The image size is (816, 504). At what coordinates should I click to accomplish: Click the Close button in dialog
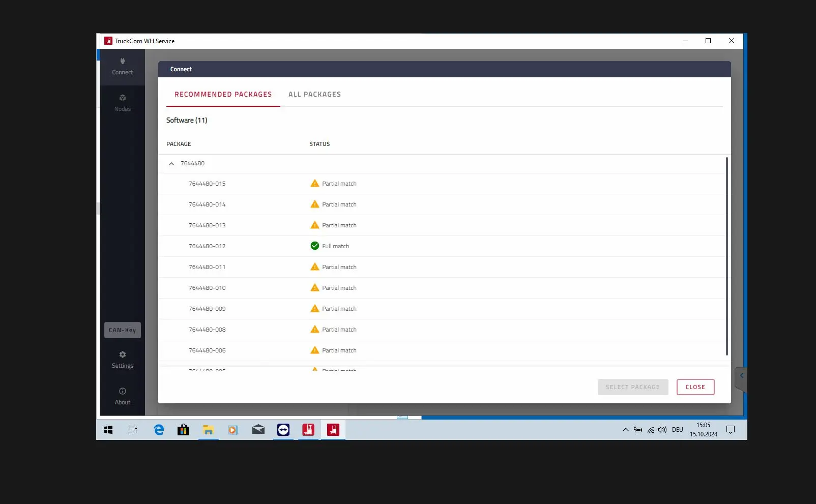coord(695,387)
